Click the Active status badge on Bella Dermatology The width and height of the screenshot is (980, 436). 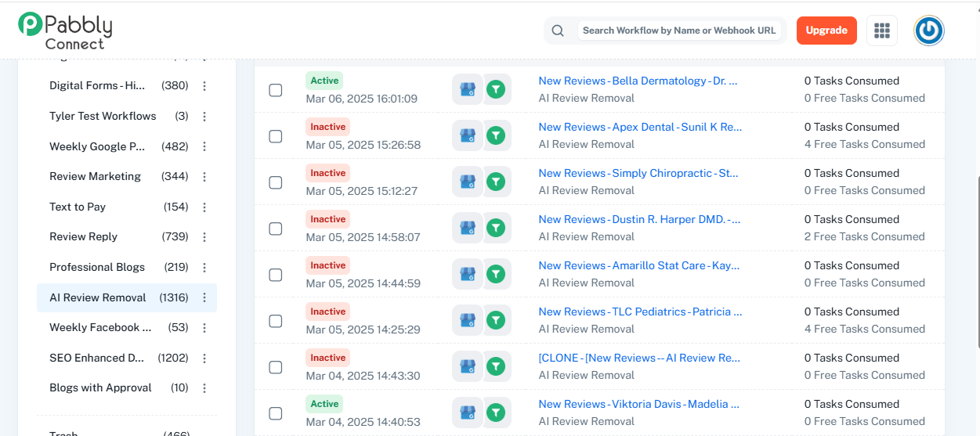point(324,81)
